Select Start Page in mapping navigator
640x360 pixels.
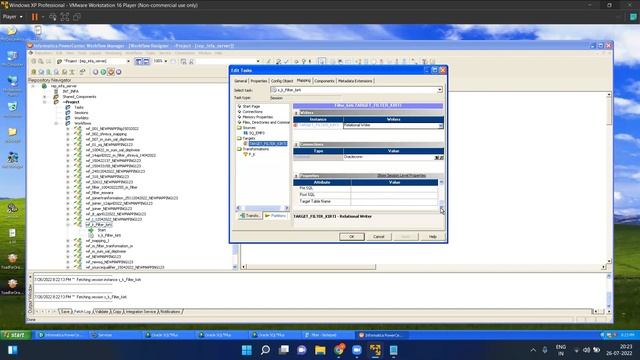251,106
